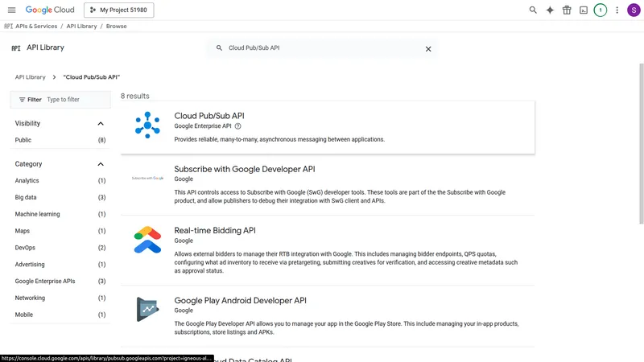This screenshot has height=362, width=644.
Task: Open the top bar search icon
Action: coord(533,10)
